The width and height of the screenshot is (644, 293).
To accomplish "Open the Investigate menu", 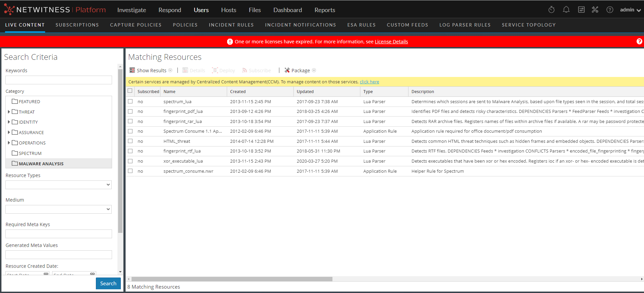I will point(132,10).
